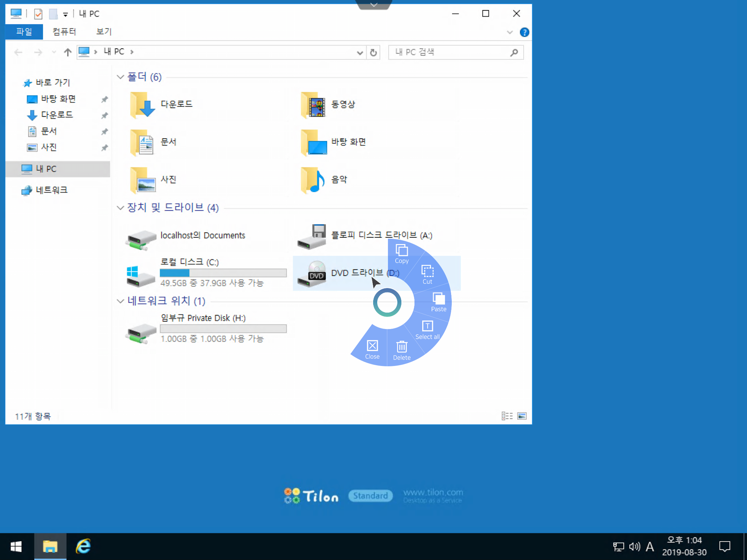The width and height of the screenshot is (747, 560).
Task: Click 내 PC in the address bar
Action: tap(114, 52)
